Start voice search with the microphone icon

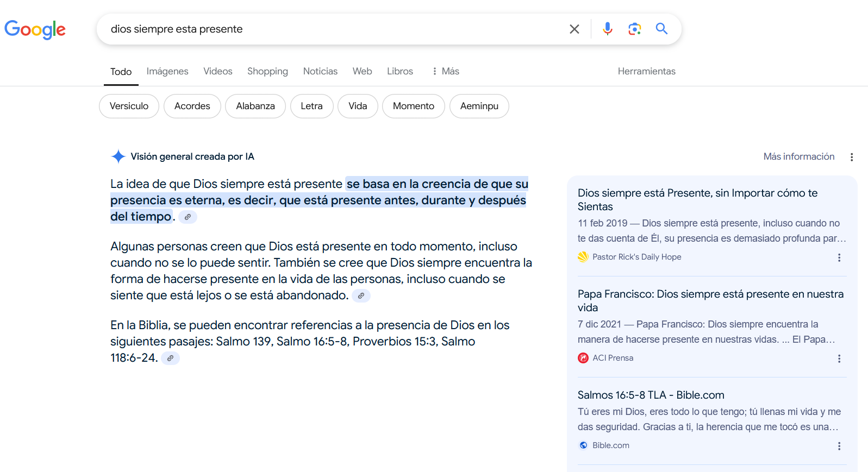[x=608, y=29]
